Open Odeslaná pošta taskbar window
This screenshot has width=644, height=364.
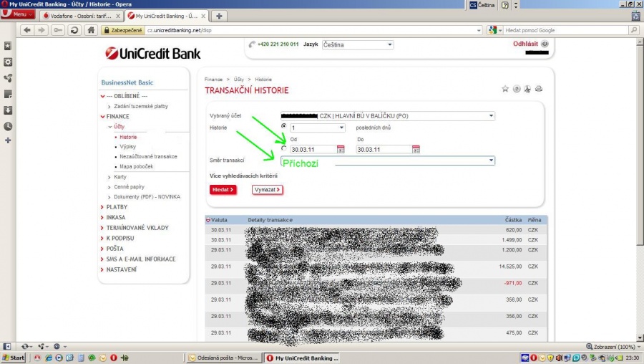pos(224,358)
